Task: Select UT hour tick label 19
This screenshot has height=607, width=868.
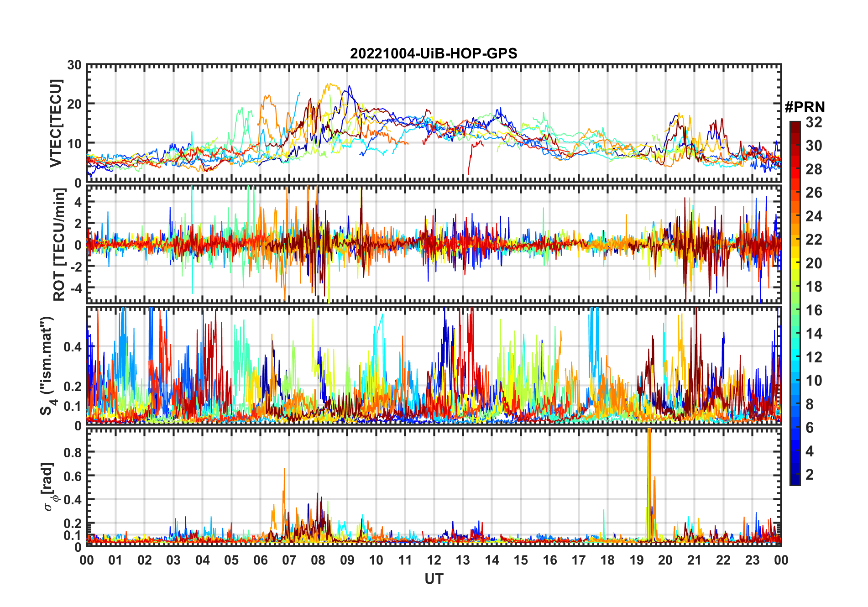Action: point(637,560)
